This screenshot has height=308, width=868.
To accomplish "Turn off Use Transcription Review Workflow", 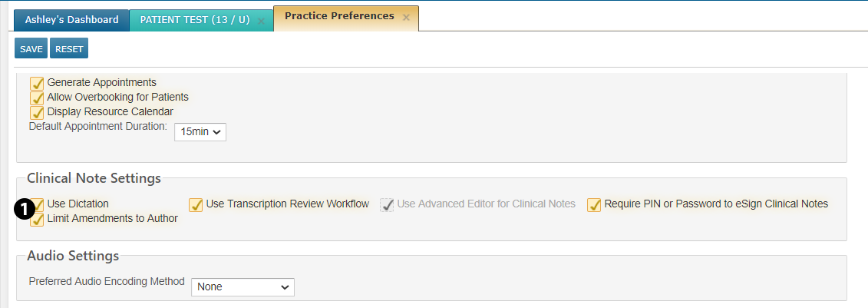I will tap(196, 204).
